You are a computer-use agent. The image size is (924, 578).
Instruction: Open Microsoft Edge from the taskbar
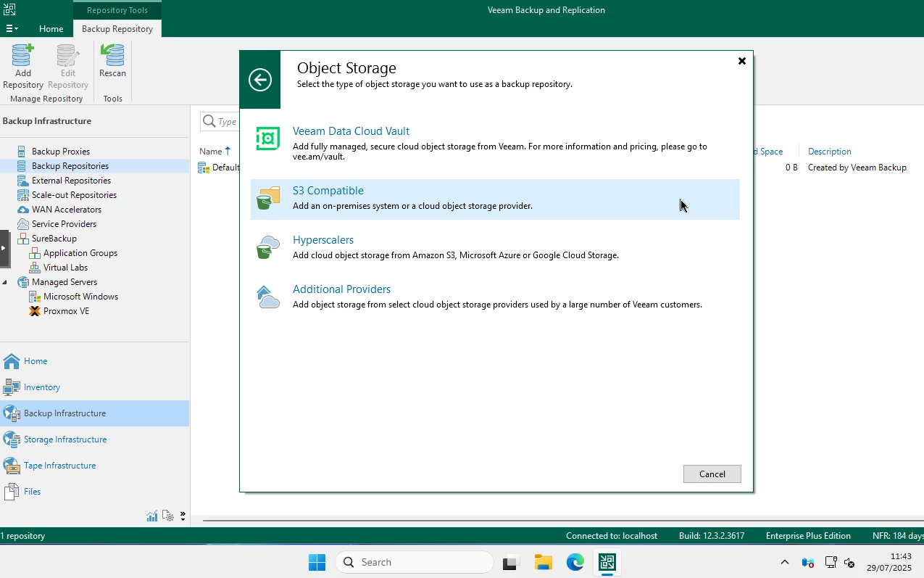(575, 562)
